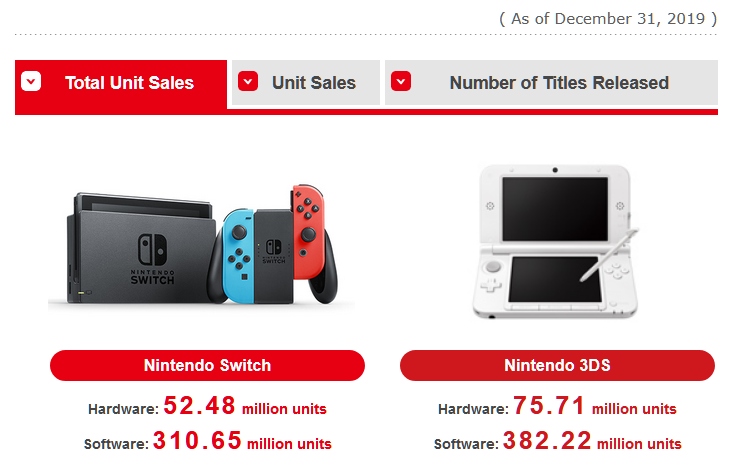
Task: Click the Nintendo Switch dock image
Action: [x=140, y=250]
